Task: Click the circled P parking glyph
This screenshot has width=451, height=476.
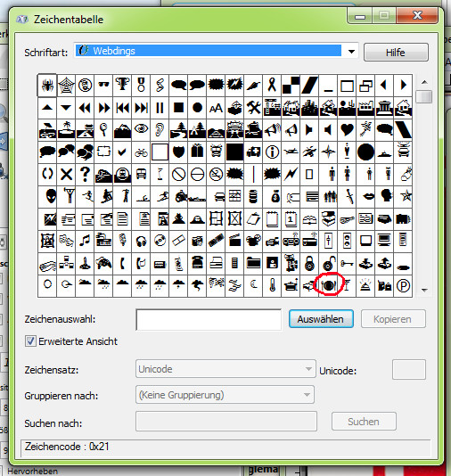Action: [x=403, y=285]
